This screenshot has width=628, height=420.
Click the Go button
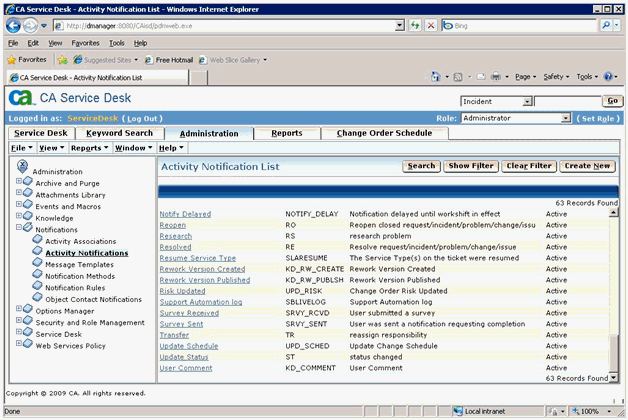click(x=612, y=101)
